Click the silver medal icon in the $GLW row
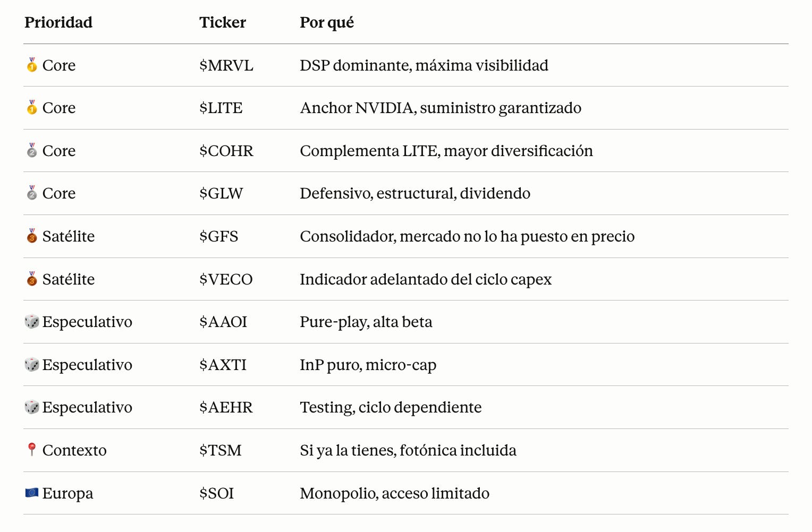 click(32, 193)
